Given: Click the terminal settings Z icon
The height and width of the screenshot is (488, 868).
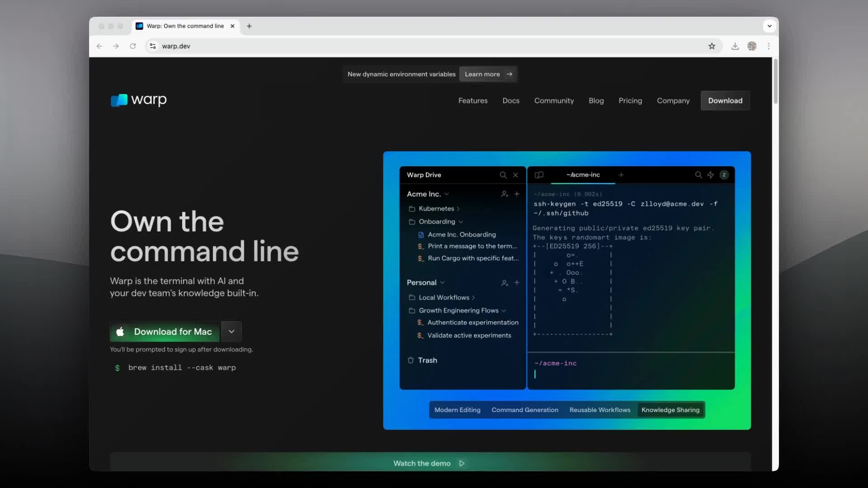Looking at the screenshot, I should (x=725, y=174).
